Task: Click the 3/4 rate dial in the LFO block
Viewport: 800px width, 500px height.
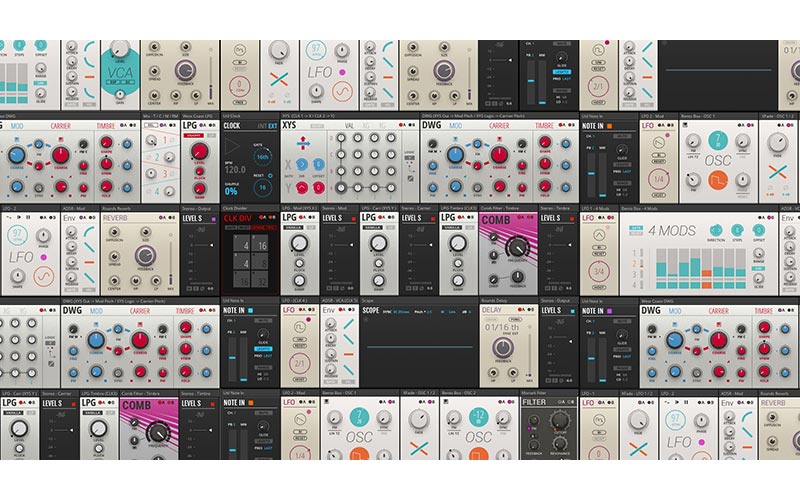Action: click(599, 271)
